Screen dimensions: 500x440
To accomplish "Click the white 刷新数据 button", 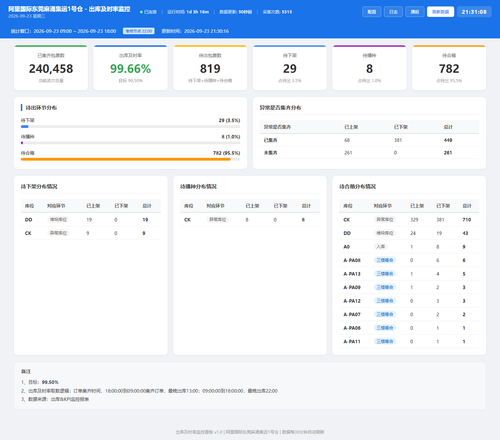I will coord(440,12).
